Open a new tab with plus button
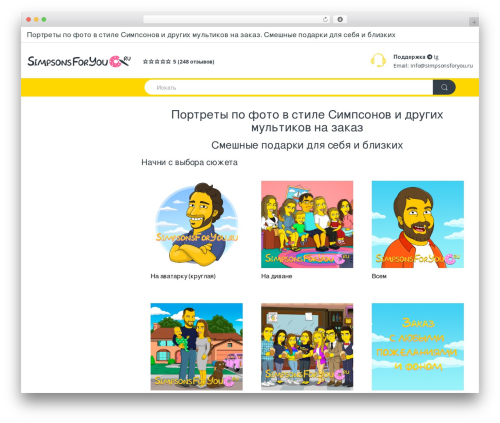 pyautogui.click(x=474, y=22)
